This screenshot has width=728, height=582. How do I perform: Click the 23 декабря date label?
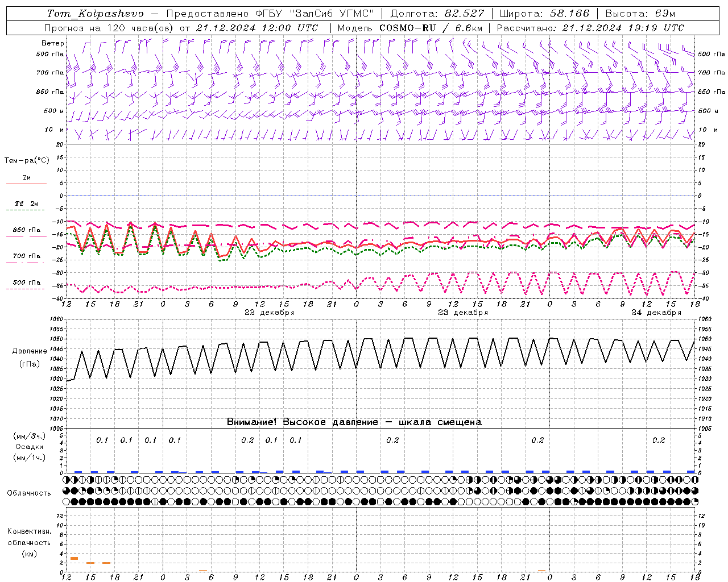tap(462, 313)
